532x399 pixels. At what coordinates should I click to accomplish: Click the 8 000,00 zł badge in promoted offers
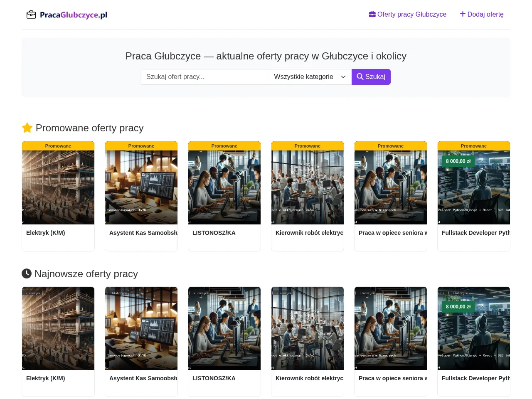coord(458,161)
